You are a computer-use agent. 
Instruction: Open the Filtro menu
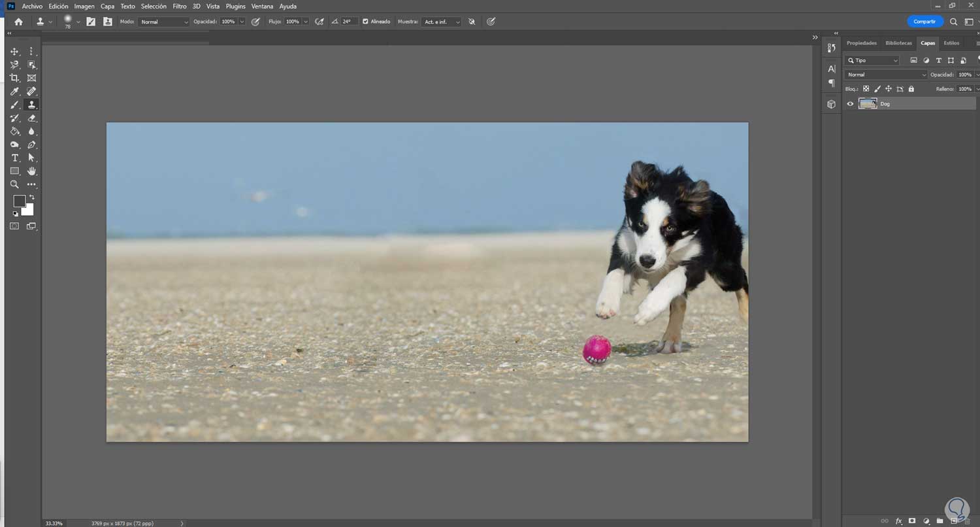[179, 6]
